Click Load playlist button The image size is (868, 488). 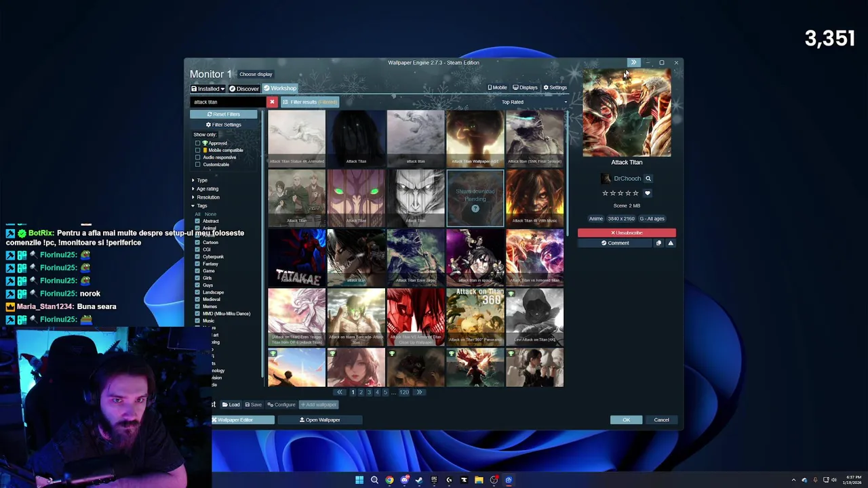(x=231, y=405)
